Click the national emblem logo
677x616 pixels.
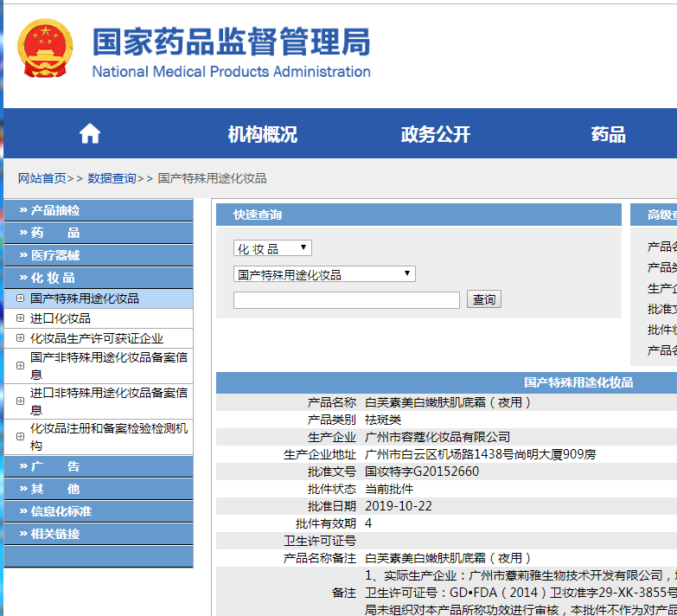click(47, 51)
